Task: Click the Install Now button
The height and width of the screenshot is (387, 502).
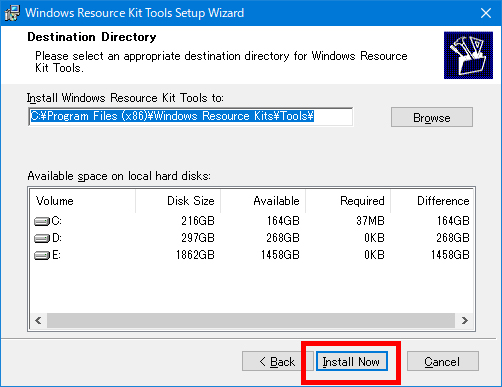Action: coord(351,361)
